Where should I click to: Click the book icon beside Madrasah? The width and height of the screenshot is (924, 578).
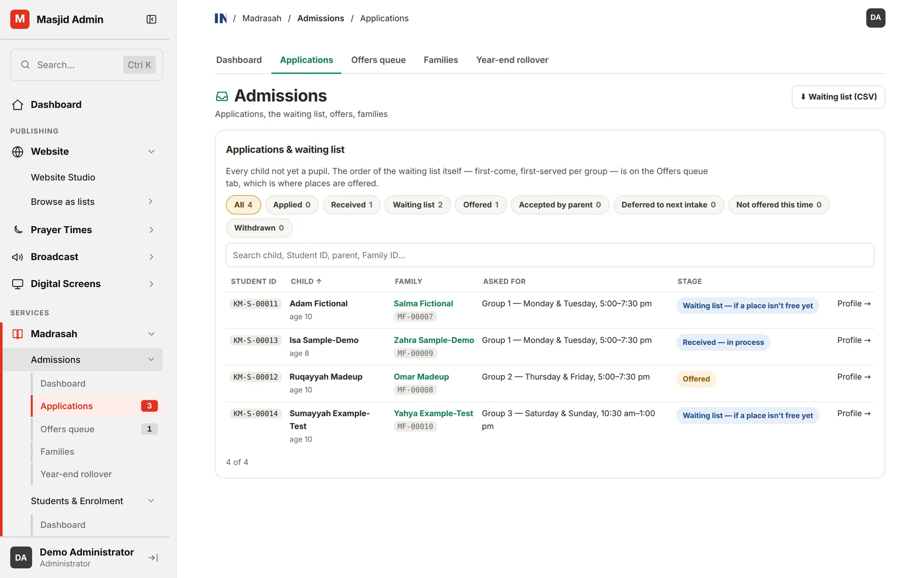click(x=18, y=334)
